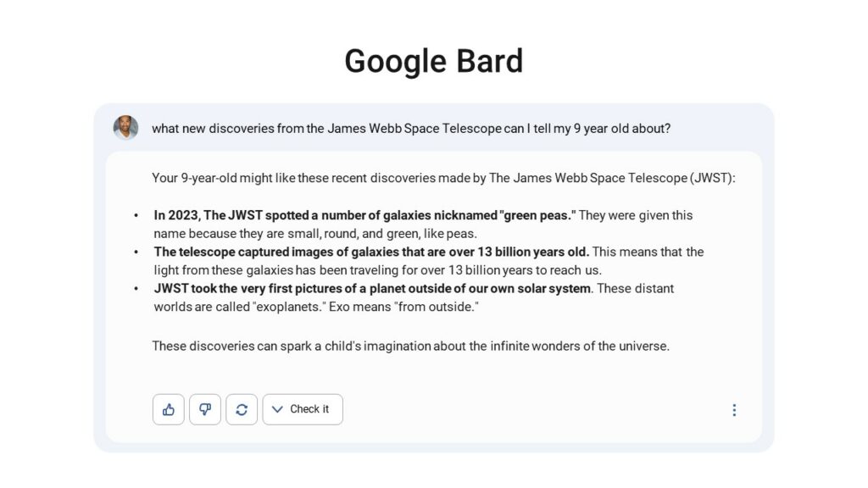This screenshot has height=488, width=868.
Task: Click the Check it button
Action: coord(302,409)
